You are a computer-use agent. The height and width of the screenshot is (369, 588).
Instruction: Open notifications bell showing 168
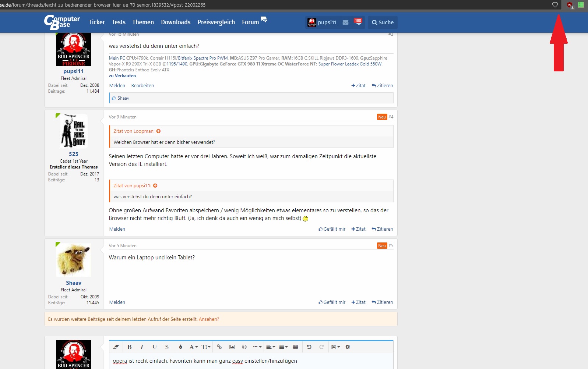click(x=358, y=22)
